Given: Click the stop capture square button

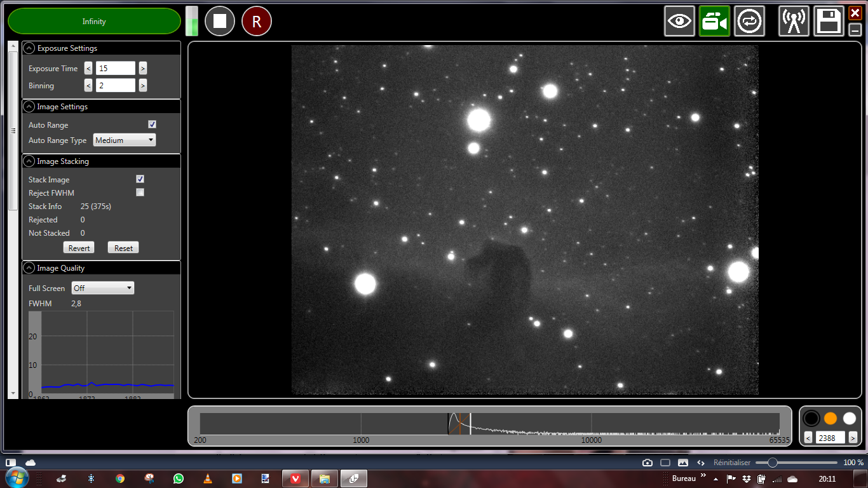Looking at the screenshot, I should click(x=220, y=21).
